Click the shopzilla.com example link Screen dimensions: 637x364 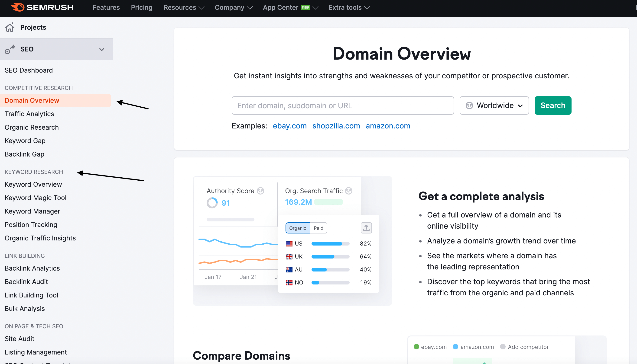(336, 126)
